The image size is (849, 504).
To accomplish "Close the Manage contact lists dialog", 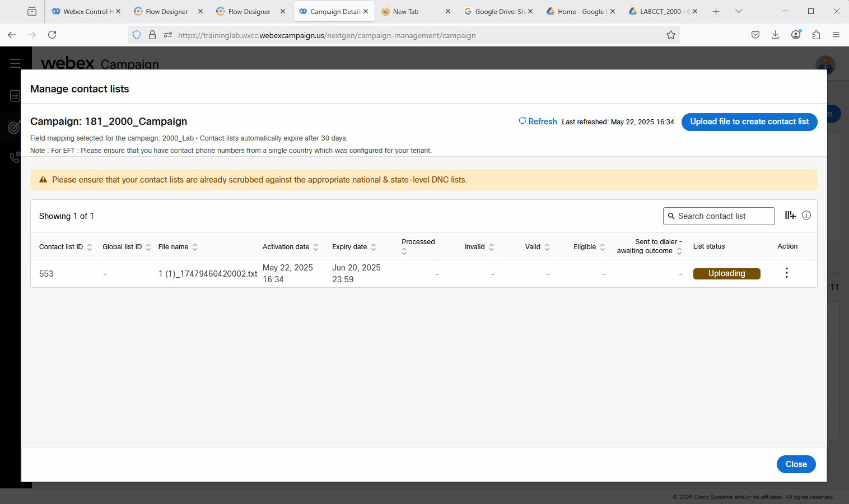I will [795, 464].
